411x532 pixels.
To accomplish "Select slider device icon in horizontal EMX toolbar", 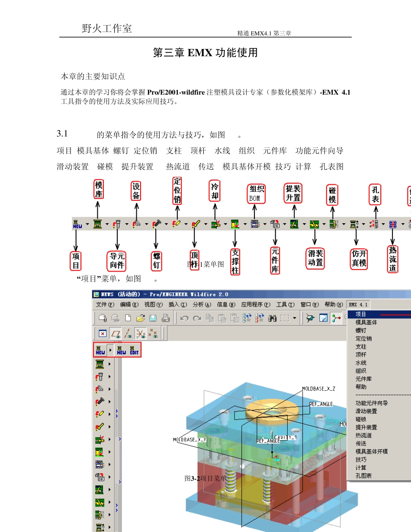I will pyautogui.click(x=314, y=224).
